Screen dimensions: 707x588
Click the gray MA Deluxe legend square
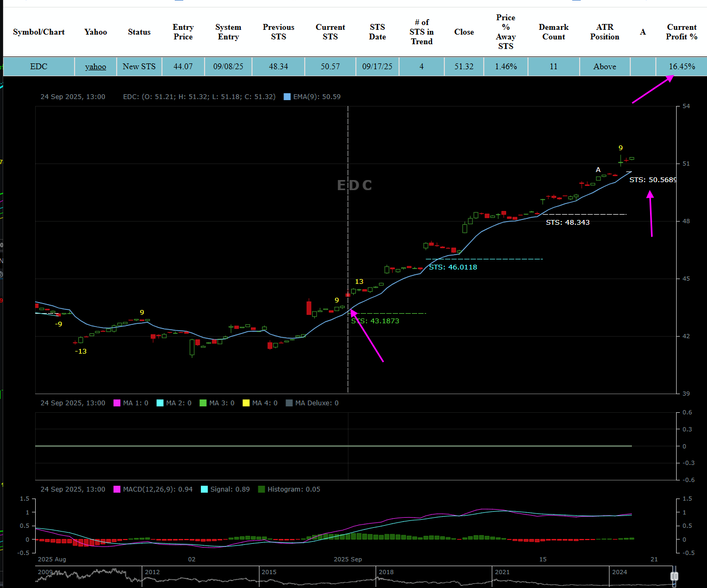[289, 403]
